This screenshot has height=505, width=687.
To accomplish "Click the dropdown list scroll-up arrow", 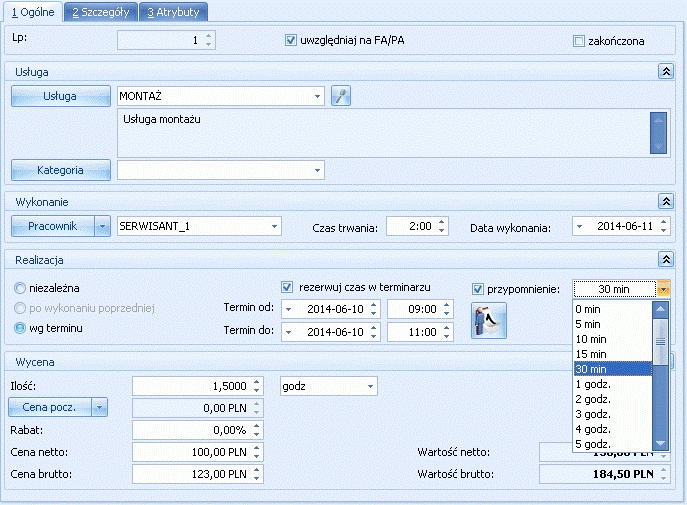I will click(660, 309).
